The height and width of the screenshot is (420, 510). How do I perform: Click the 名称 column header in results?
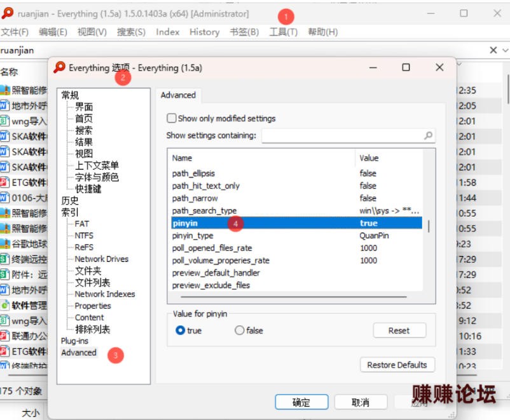pyautogui.click(x=10, y=72)
